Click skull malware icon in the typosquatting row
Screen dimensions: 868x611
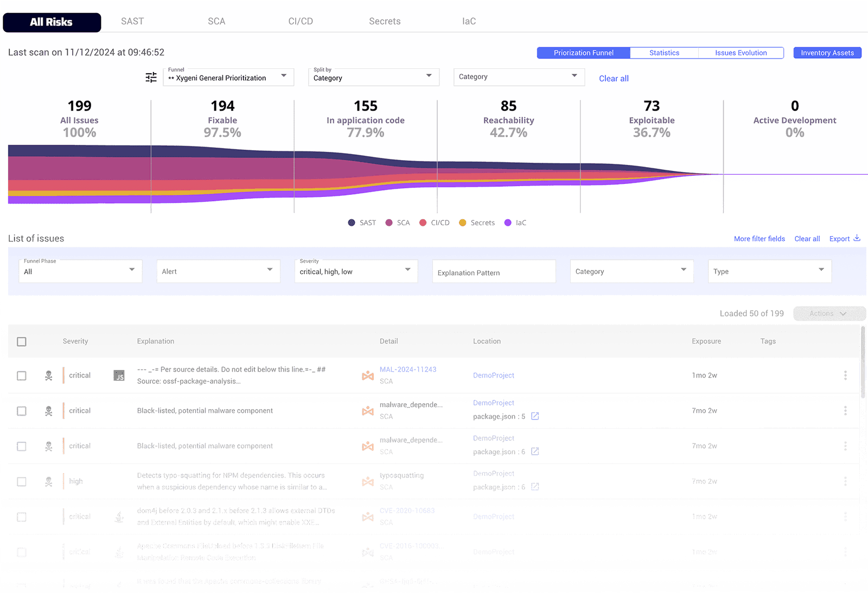[x=49, y=482]
